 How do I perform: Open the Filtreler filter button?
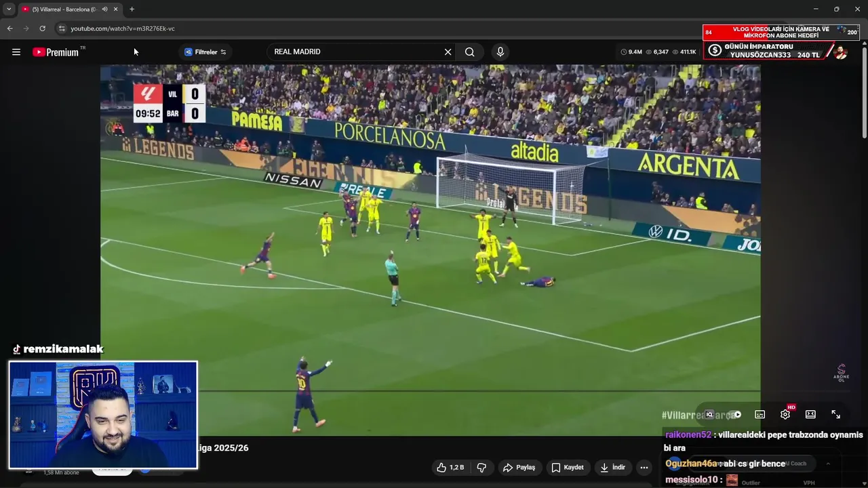pos(205,52)
